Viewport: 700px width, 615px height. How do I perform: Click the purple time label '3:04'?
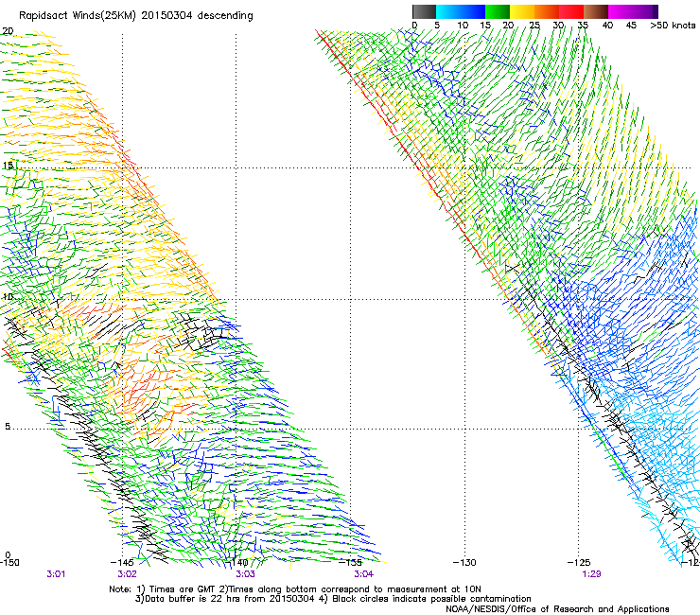tap(364, 574)
